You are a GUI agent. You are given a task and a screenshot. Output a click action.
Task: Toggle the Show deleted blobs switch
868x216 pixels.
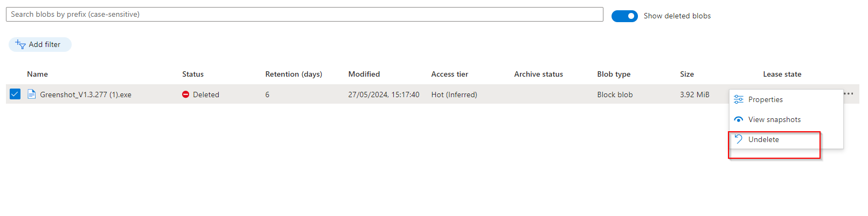point(624,16)
